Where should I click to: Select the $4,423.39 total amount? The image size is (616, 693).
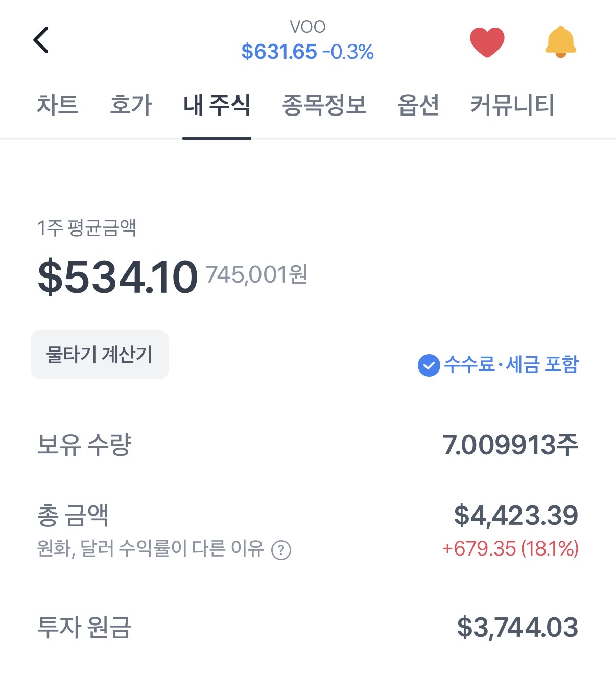coord(516,515)
